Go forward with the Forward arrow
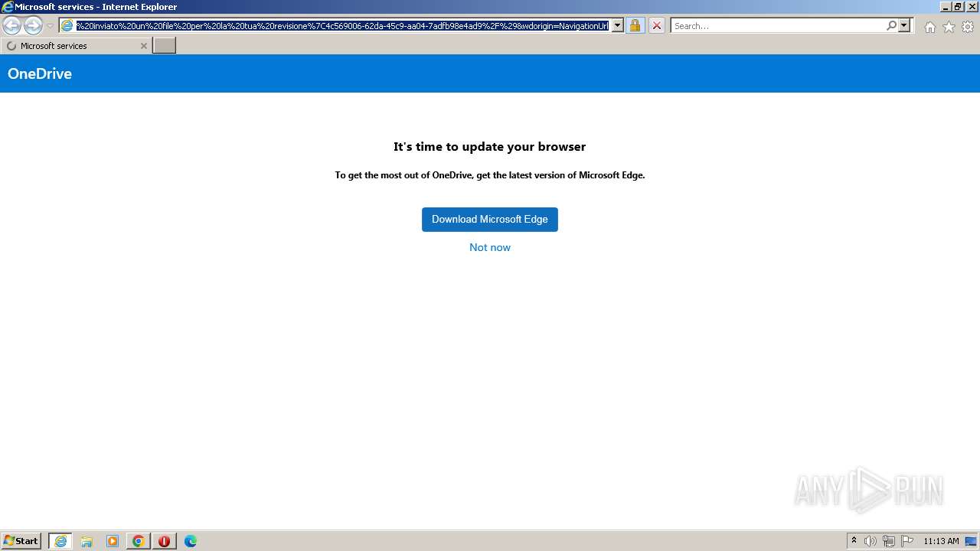Image resolution: width=980 pixels, height=551 pixels. point(33,26)
